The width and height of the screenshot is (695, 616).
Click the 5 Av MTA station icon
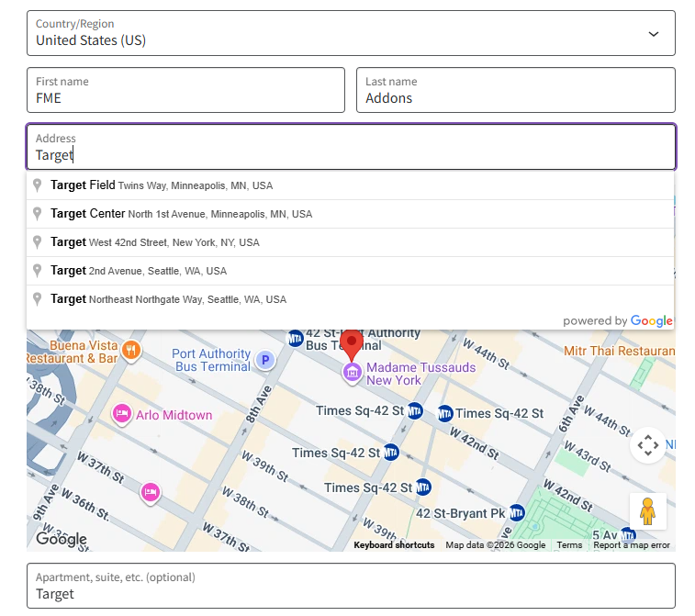click(x=628, y=535)
